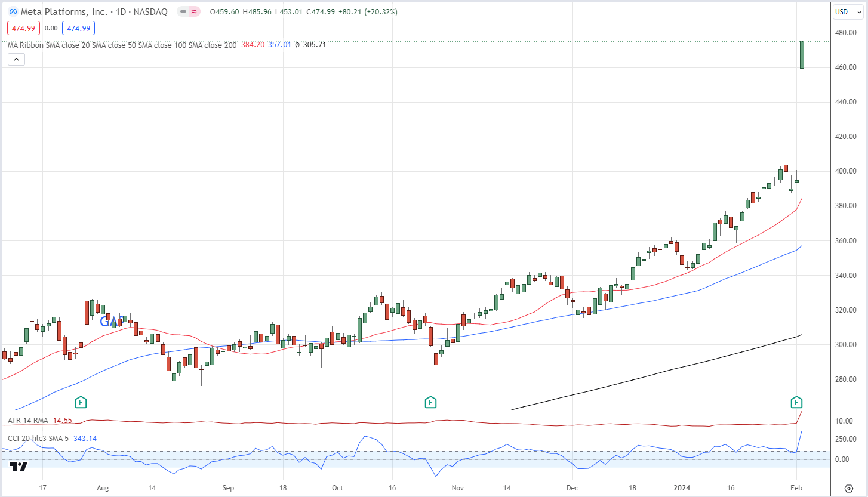Click the blue 474.99 buy price button
The width and height of the screenshot is (868, 497).
[78, 28]
